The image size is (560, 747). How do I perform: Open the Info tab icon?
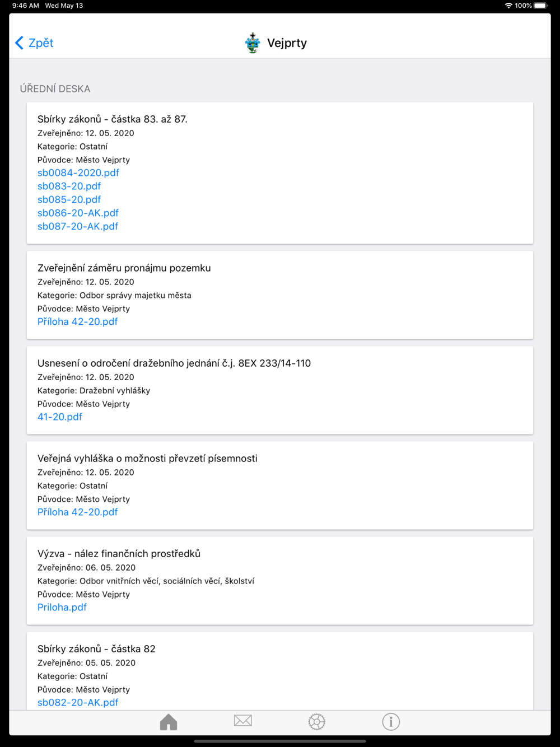click(x=391, y=722)
